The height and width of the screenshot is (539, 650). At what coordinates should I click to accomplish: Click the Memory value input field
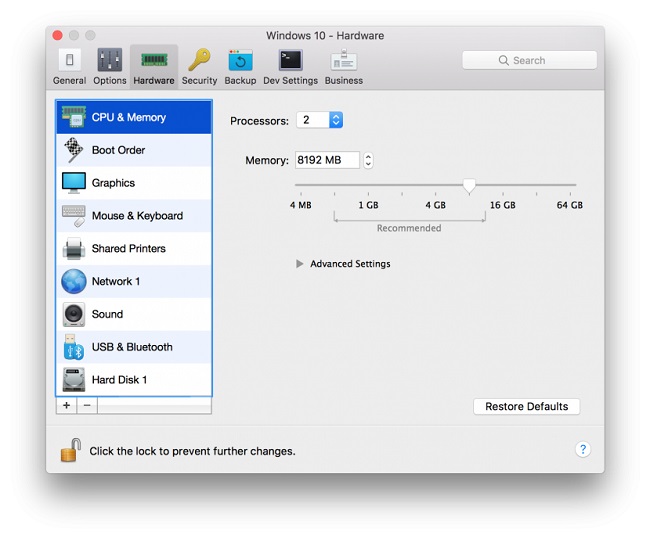click(x=326, y=160)
